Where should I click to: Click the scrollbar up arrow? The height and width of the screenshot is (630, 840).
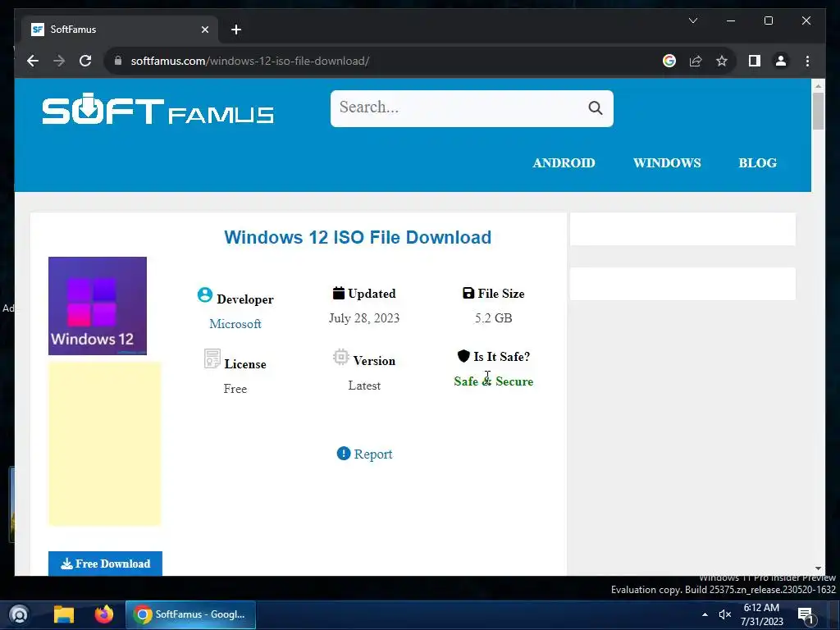click(818, 85)
